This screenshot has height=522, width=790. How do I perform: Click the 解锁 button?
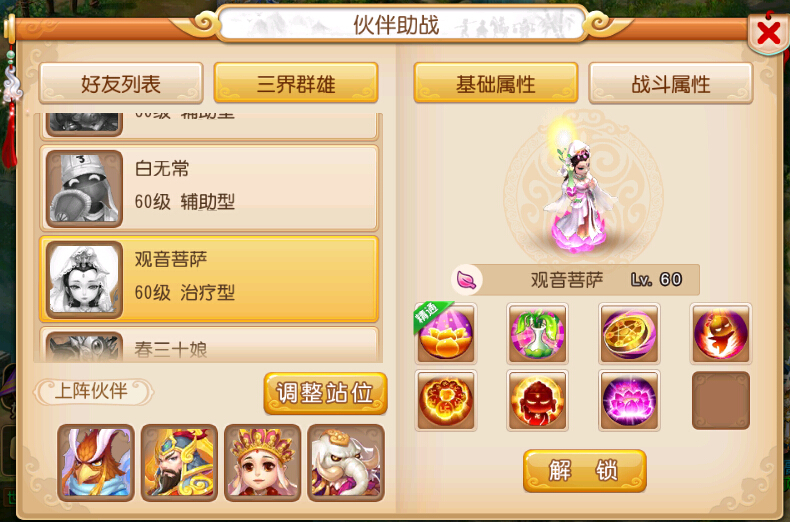click(584, 471)
